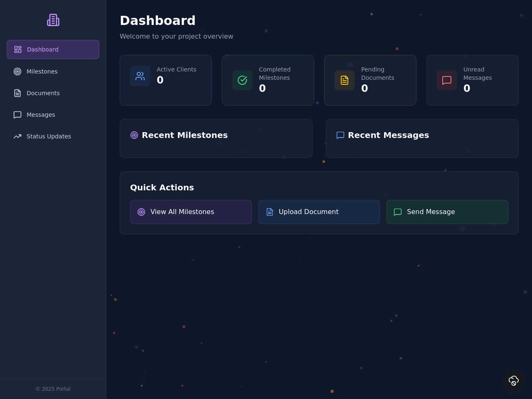Image resolution: width=532 pixels, height=399 pixels.
Task: Open the Documents sidebar item
Action: click(53, 93)
